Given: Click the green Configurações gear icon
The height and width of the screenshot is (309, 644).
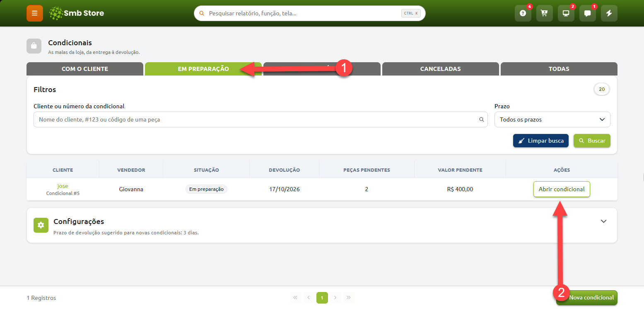Looking at the screenshot, I should tap(41, 225).
